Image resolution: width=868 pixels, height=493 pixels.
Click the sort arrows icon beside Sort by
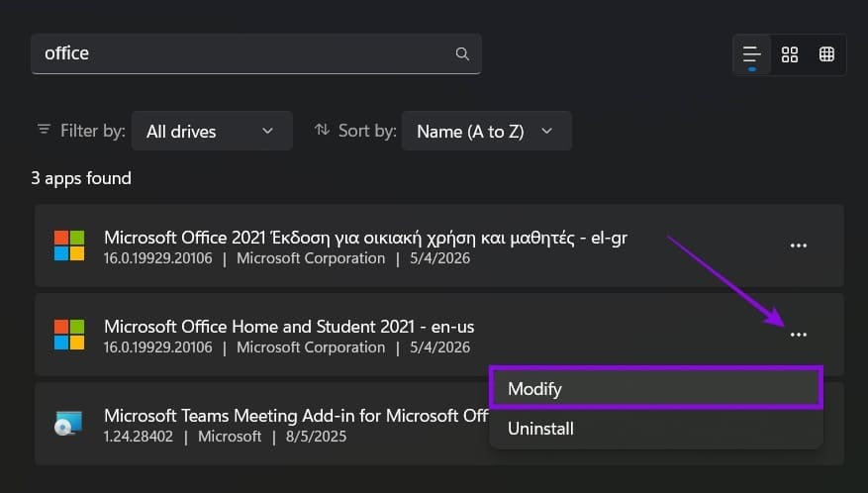click(323, 130)
